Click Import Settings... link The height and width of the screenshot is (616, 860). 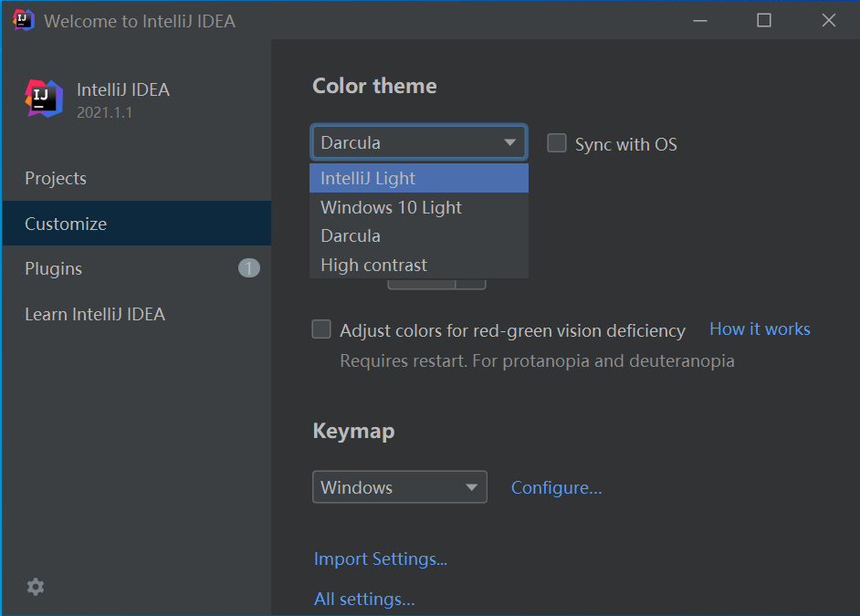pos(381,559)
